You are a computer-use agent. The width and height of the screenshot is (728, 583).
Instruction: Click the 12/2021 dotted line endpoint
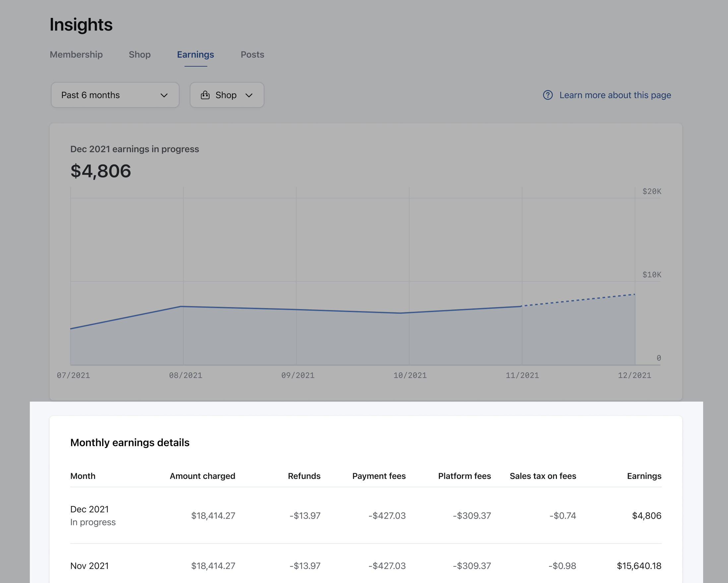[635, 294]
